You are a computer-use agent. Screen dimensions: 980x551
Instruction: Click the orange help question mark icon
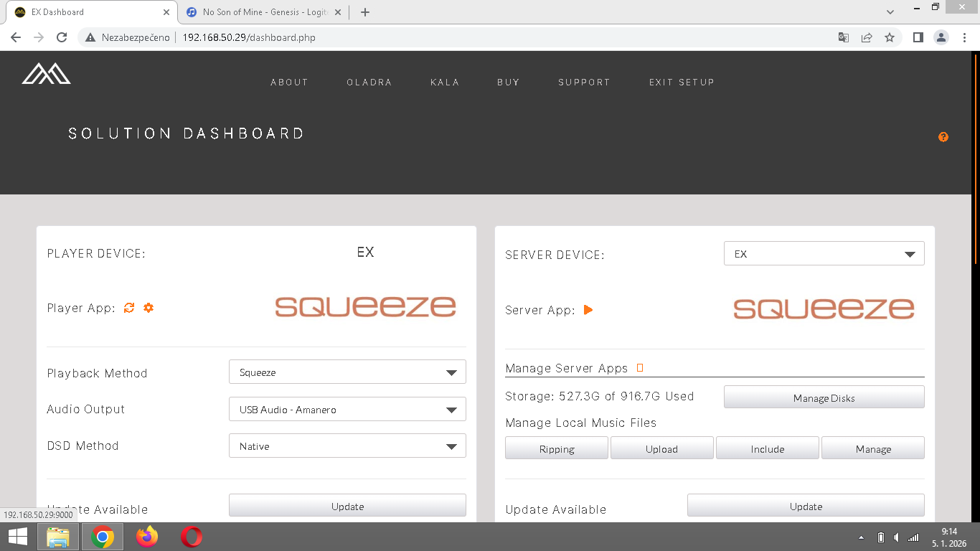[943, 137]
